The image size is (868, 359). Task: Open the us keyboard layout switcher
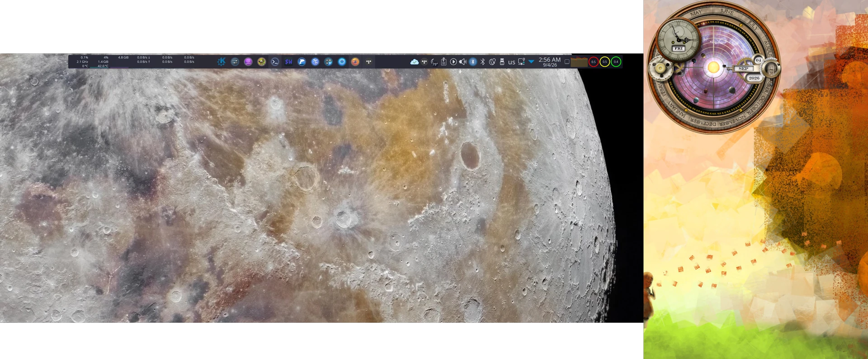[512, 62]
